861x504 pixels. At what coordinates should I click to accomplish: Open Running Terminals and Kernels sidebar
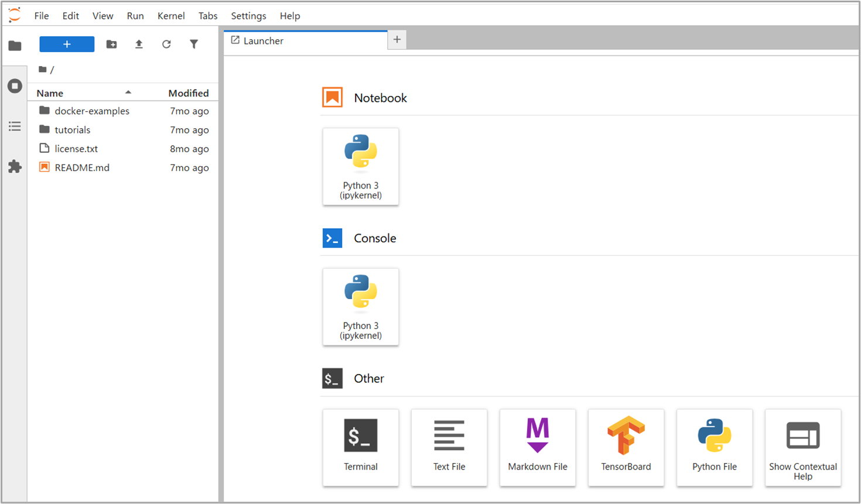pos(15,86)
